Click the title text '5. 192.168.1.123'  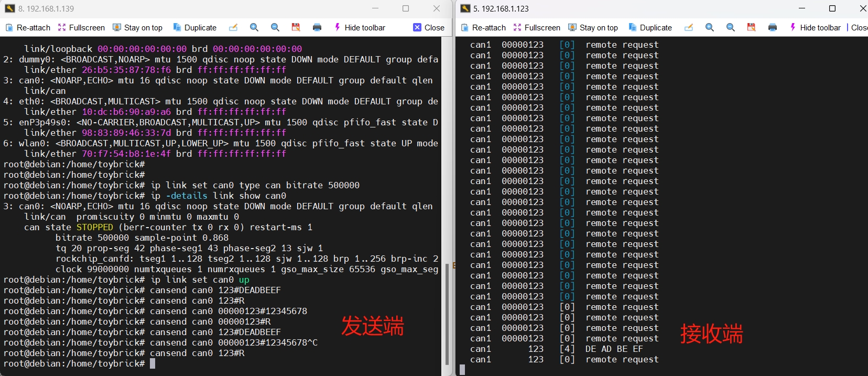(501, 9)
